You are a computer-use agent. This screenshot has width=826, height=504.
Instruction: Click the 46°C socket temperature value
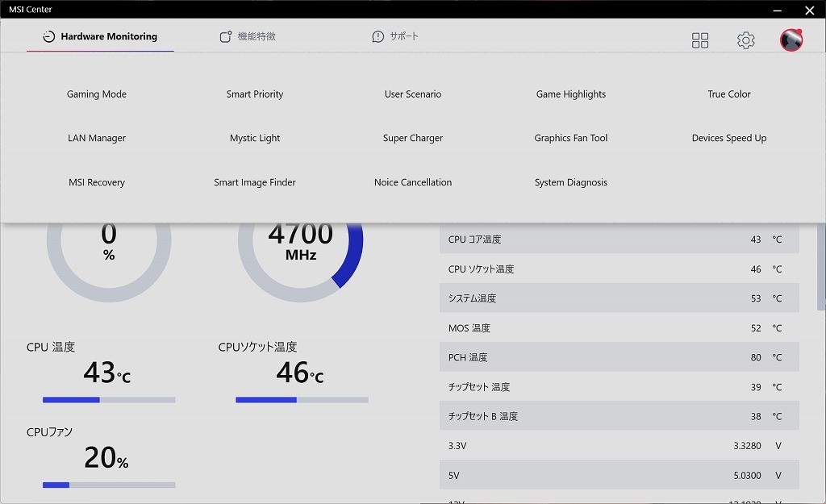[300, 373]
